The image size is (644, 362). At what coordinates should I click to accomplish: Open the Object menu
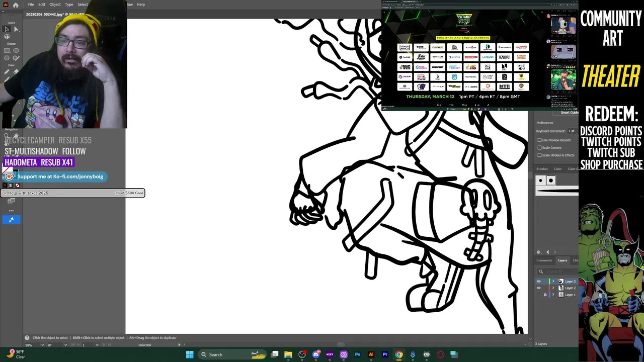pyautogui.click(x=55, y=5)
